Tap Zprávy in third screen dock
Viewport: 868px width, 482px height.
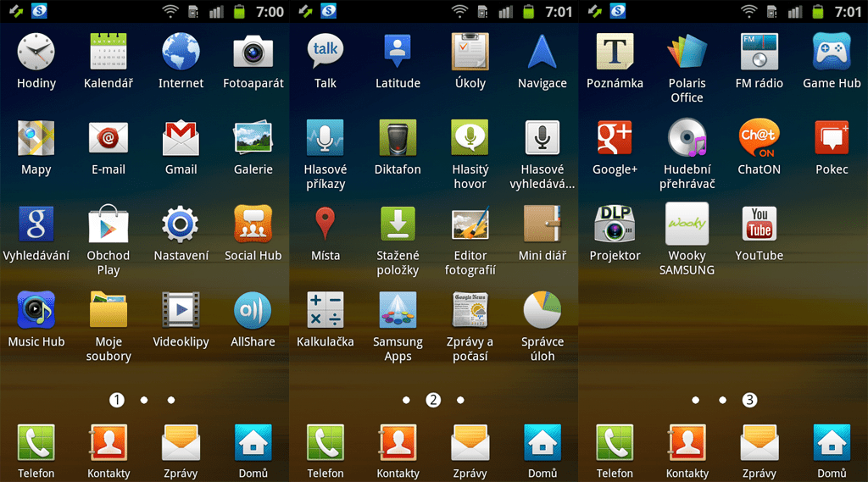(x=759, y=443)
